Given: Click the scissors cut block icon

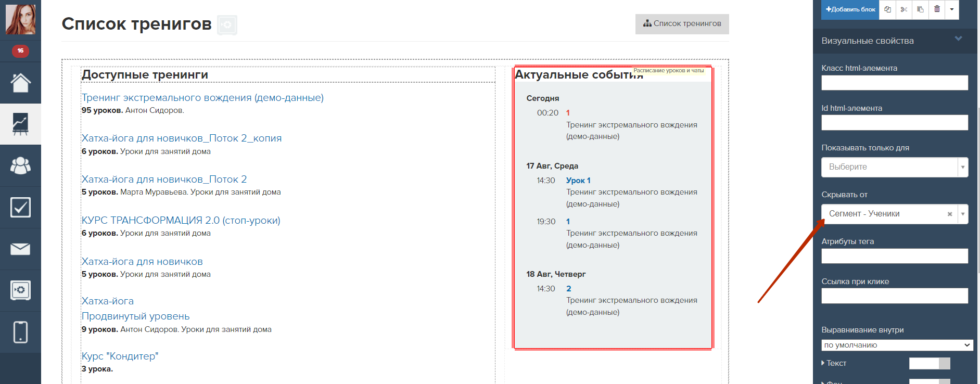Looking at the screenshot, I should point(904,9).
